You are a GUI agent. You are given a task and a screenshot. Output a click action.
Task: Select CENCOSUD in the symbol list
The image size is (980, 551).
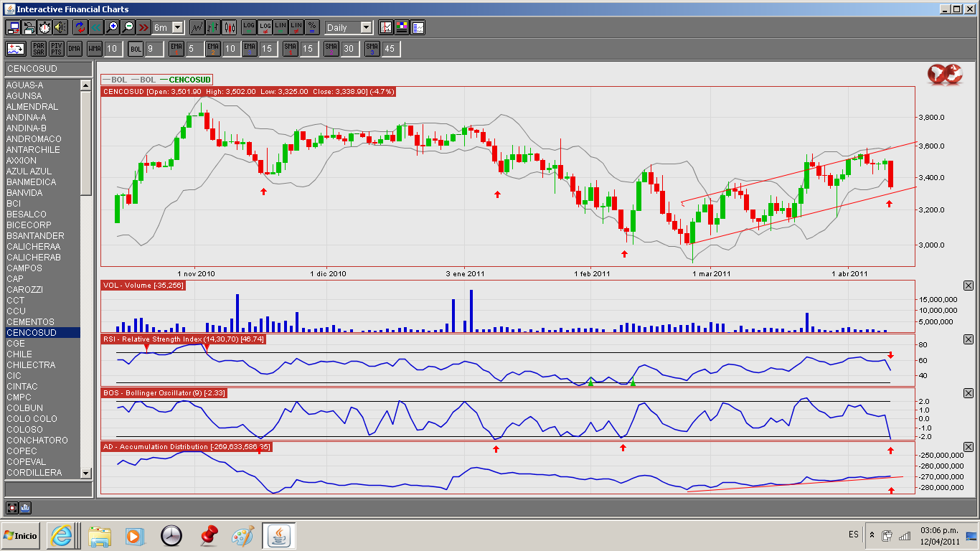(42, 333)
